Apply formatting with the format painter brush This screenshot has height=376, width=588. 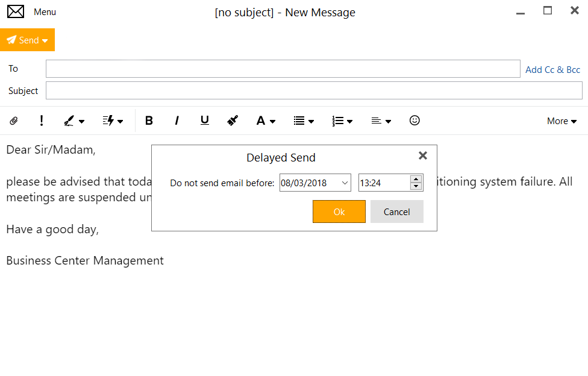233,121
